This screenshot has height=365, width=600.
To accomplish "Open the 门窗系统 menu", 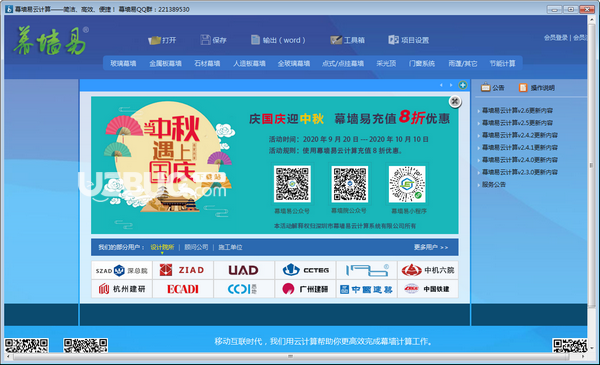I will (x=422, y=63).
